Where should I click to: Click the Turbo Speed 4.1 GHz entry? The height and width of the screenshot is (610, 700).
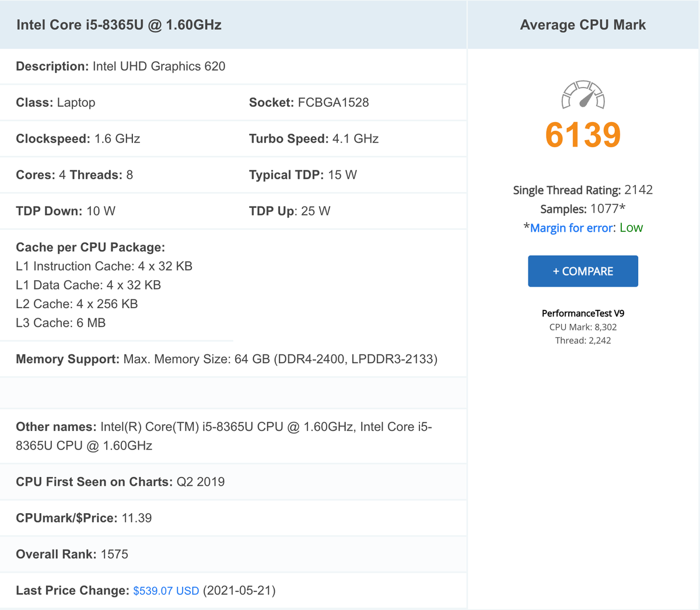pyautogui.click(x=314, y=139)
